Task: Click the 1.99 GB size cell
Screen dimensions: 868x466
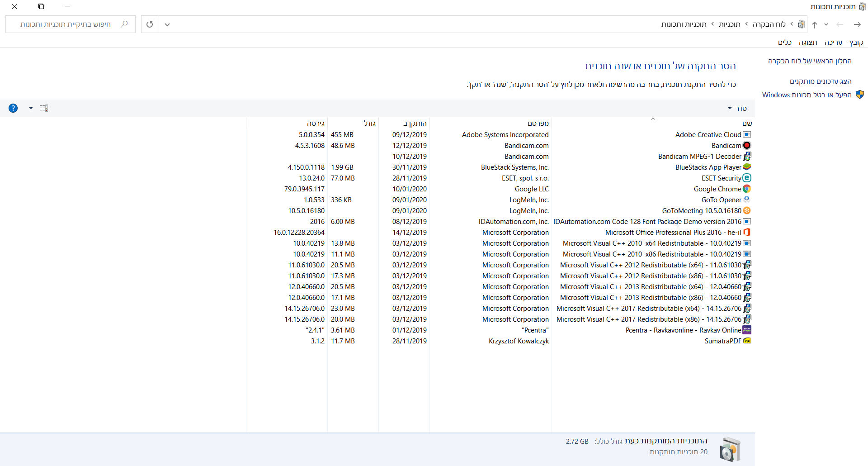Action: coord(342,167)
